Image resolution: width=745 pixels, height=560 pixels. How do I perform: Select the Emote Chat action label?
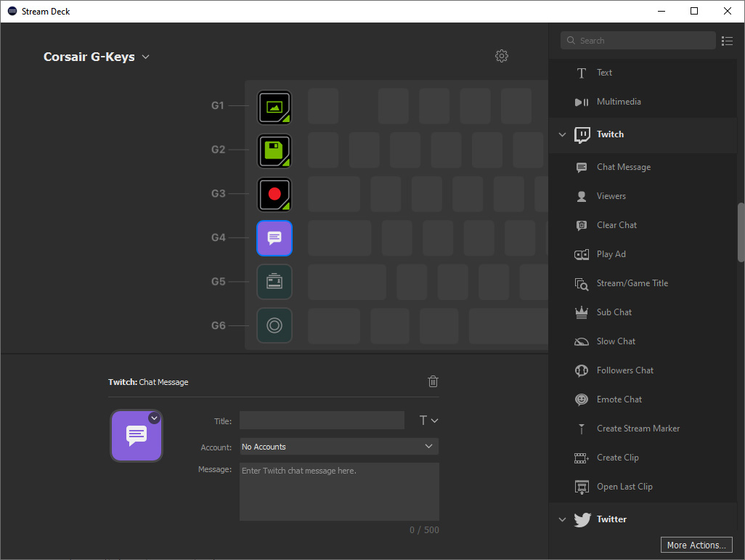(619, 399)
